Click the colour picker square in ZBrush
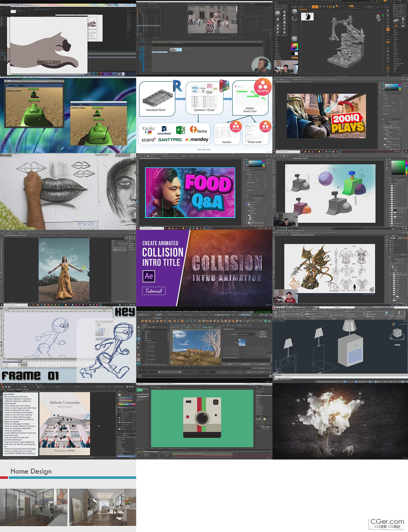The height and width of the screenshot is (532, 408). click(x=294, y=47)
